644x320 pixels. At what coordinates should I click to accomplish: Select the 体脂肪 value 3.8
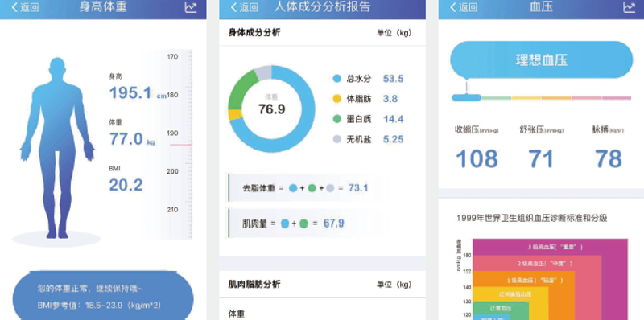[x=390, y=99]
